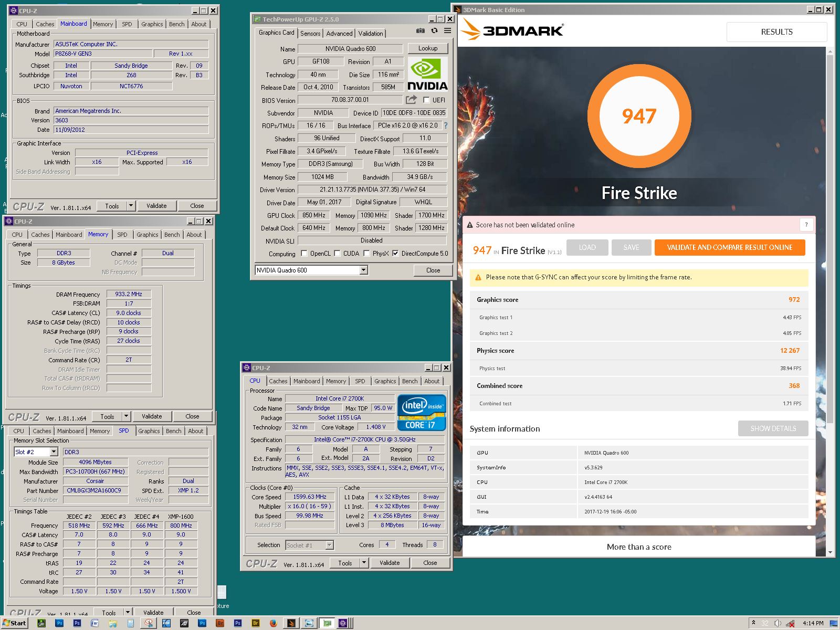840x630 pixels.
Task: Open Microsoft Word from the taskbar
Action: 95,623
